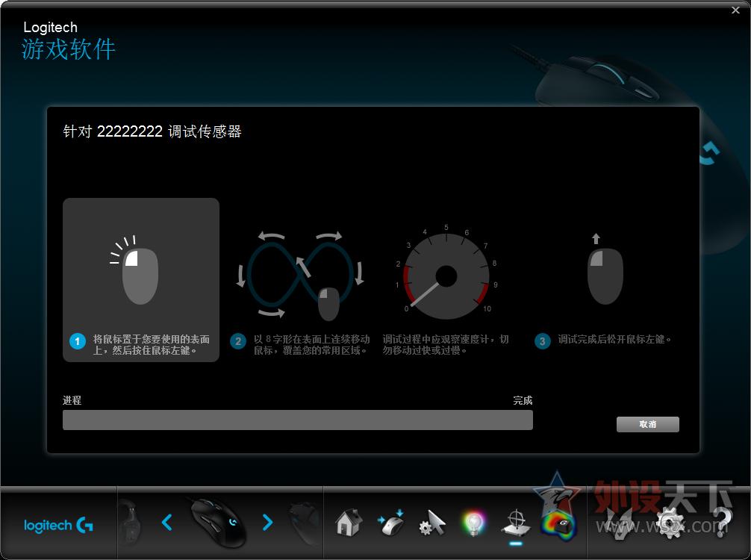Click the Logitech G logo

point(60,523)
